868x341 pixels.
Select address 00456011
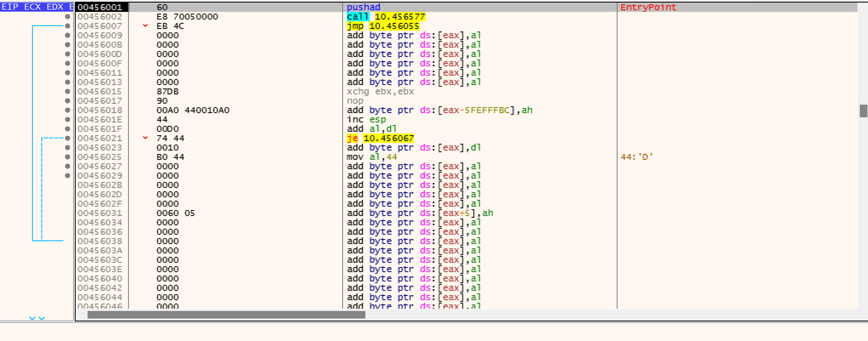pos(99,73)
